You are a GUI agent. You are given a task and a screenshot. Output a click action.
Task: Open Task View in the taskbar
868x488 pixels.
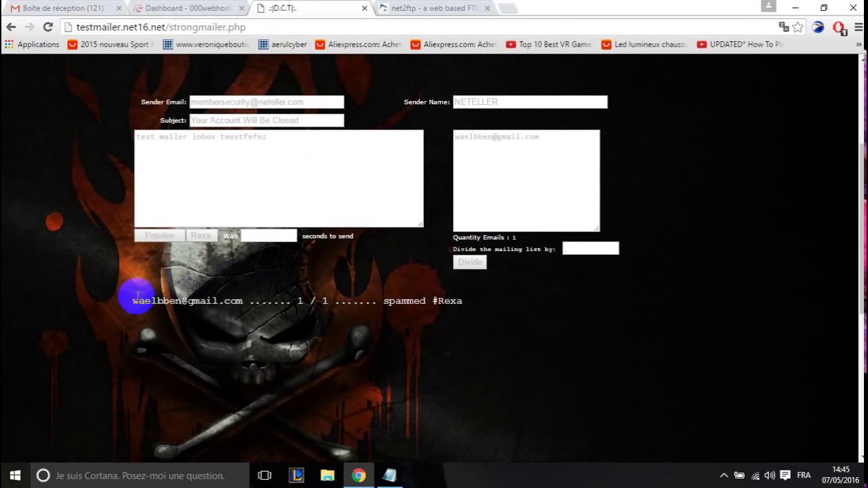264,475
